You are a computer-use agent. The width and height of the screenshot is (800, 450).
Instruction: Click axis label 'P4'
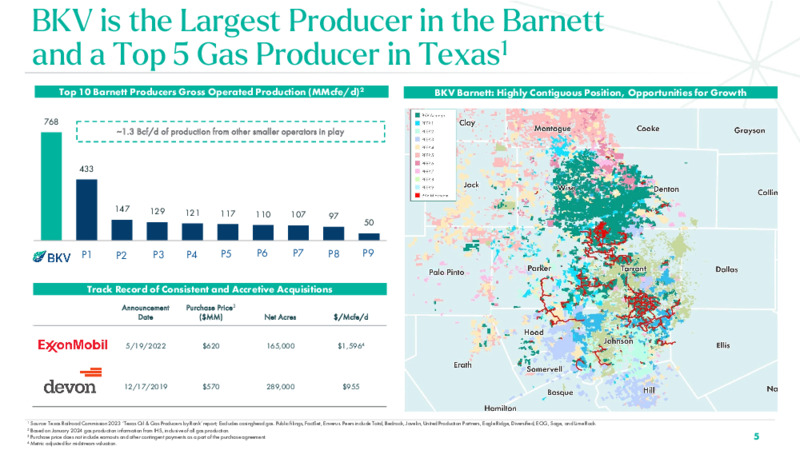click(x=191, y=255)
